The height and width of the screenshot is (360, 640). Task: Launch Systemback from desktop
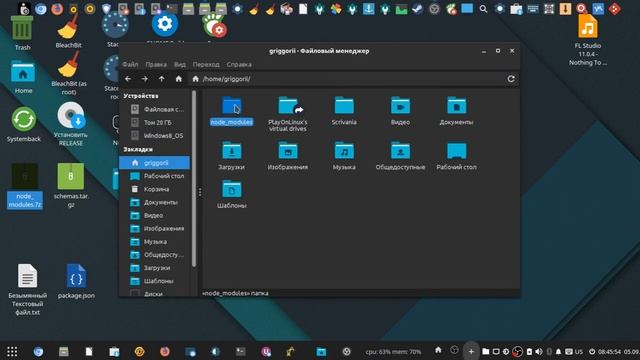pos(24,124)
